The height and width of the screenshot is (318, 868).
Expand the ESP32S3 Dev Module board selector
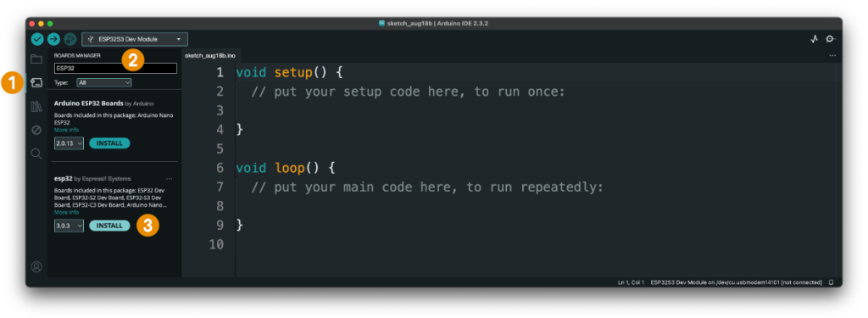(135, 39)
